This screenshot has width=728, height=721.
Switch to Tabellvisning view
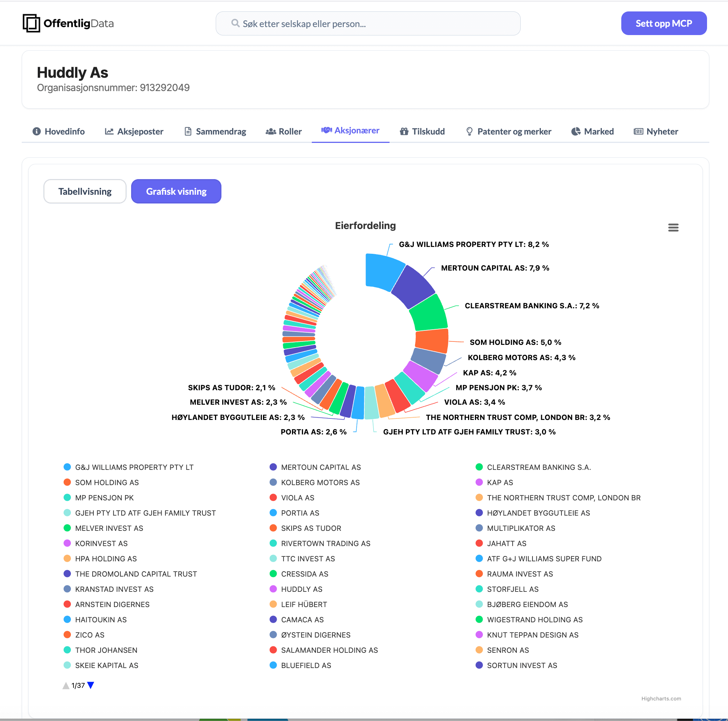pyautogui.click(x=85, y=191)
